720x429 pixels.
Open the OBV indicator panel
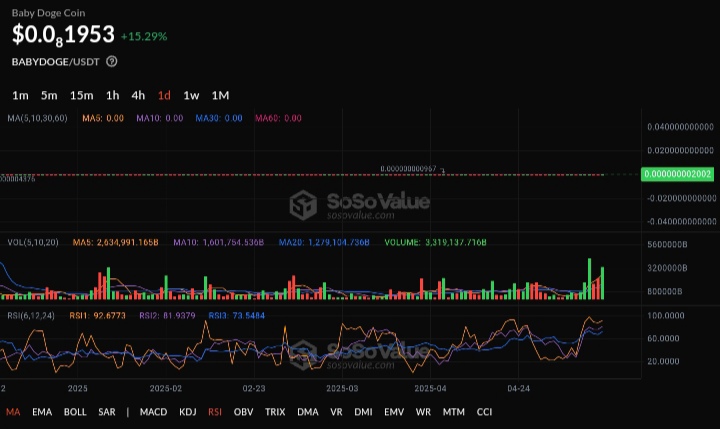[x=243, y=411]
